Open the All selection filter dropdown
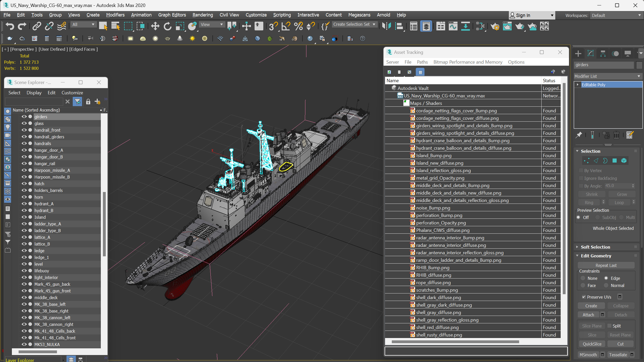Screen dimensions: 644x362 [x=84, y=24]
